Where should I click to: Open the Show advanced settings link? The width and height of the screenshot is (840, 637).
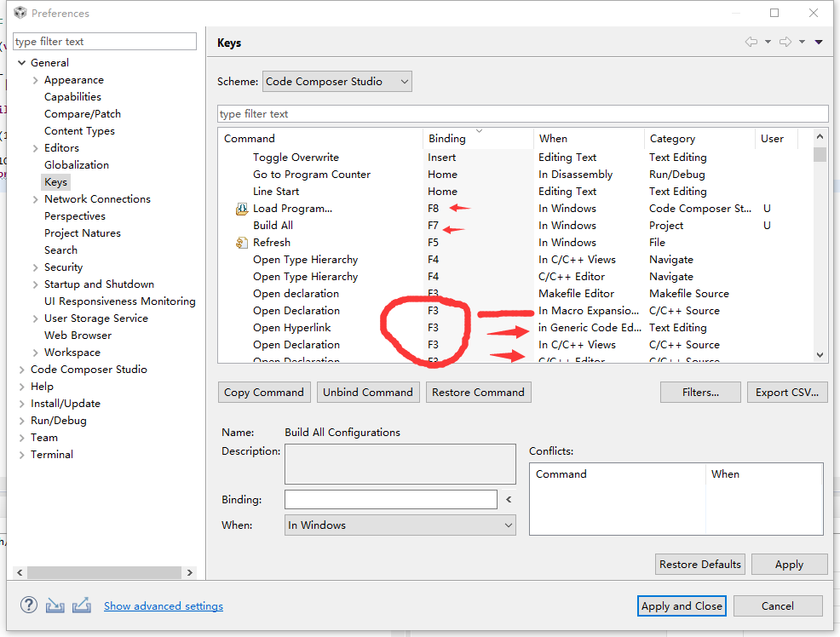pyautogui.click(x=164, y=606)
